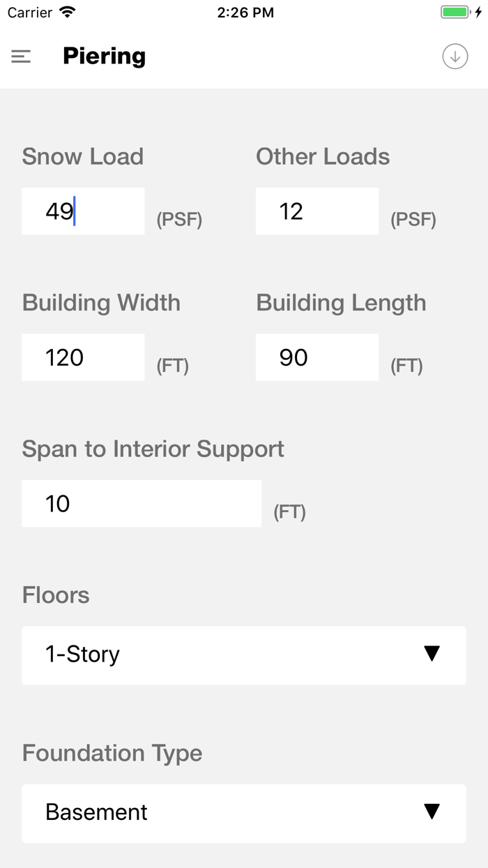Open the Foundation Type dropdown
The height and width of the screenshot is (868, 488).
243,813
